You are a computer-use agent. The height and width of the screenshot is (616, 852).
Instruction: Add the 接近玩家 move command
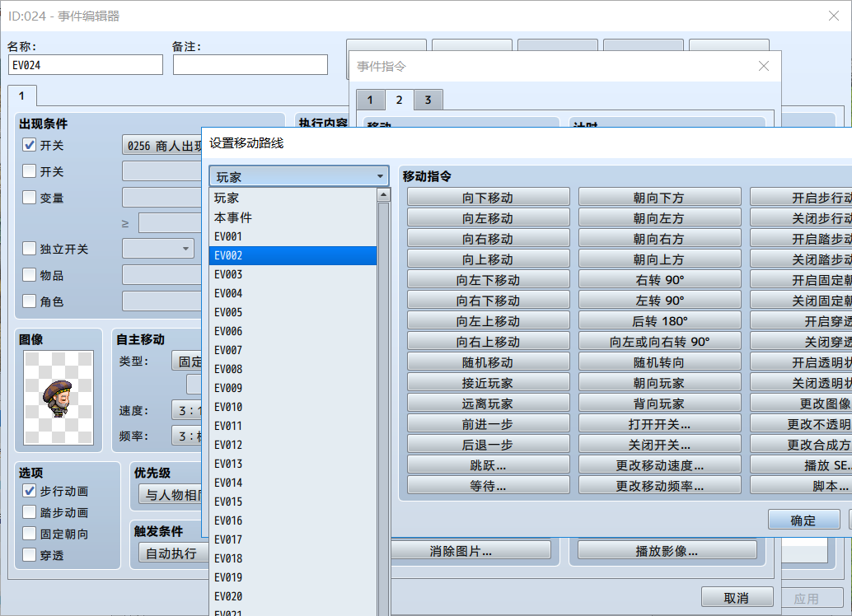(488, 383)
